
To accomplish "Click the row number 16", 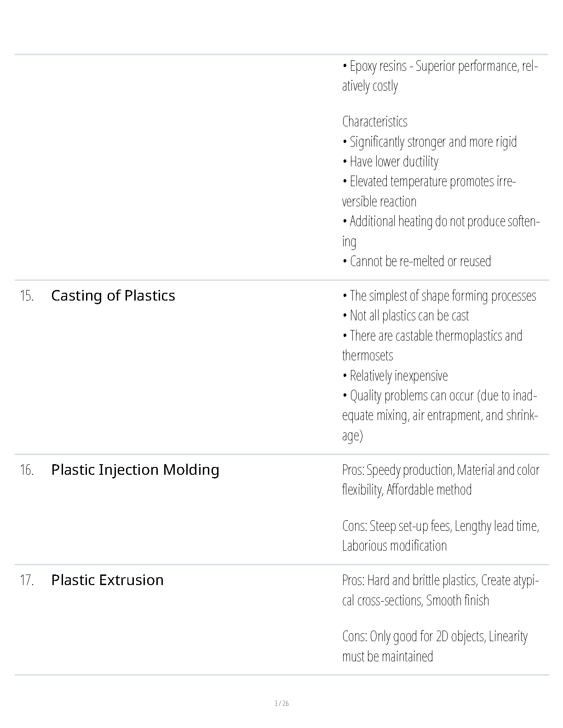I will tap(27, 470).
